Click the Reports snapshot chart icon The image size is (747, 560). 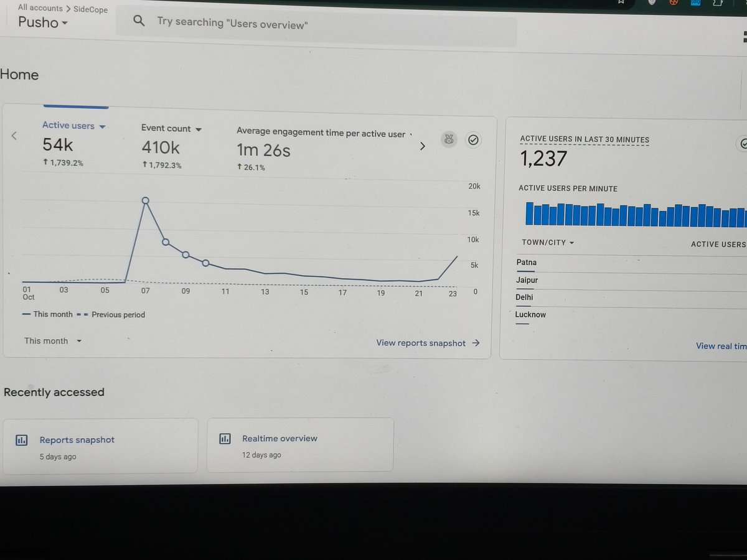[x=21, y=440]
